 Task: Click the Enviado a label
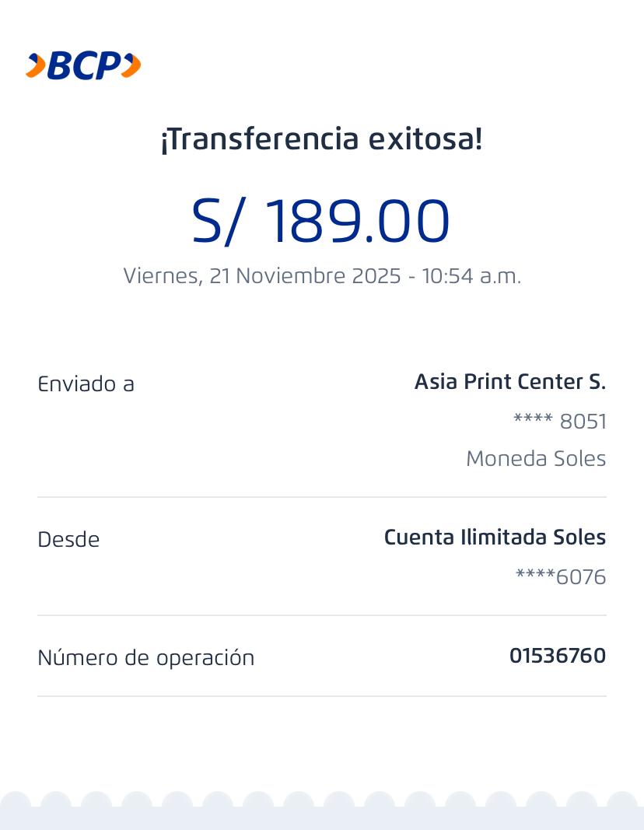[86, 384]
